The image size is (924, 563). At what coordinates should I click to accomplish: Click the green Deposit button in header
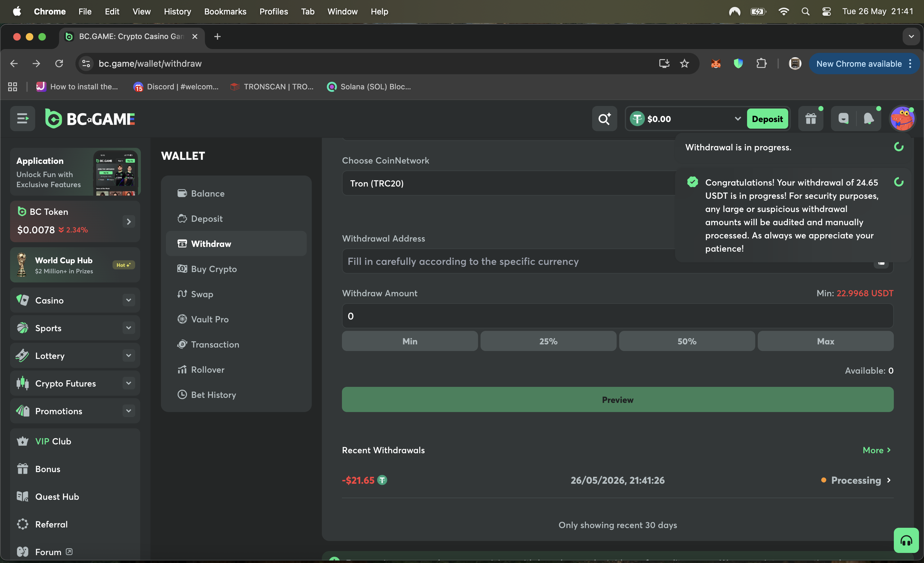tap(767, 119)
